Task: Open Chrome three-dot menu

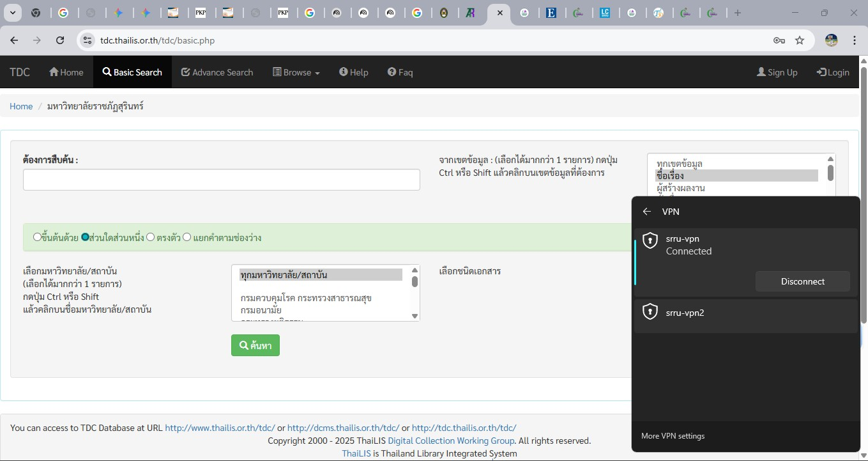Action: click(855, 40)
